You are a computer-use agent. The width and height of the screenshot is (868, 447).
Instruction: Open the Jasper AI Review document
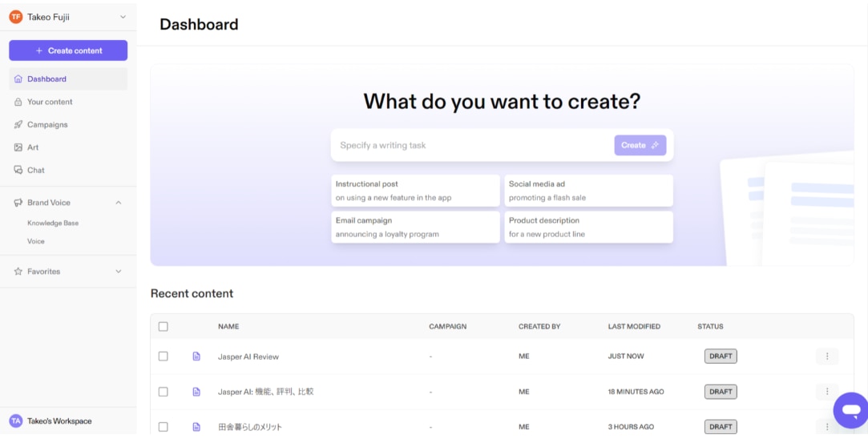point(248,356)
